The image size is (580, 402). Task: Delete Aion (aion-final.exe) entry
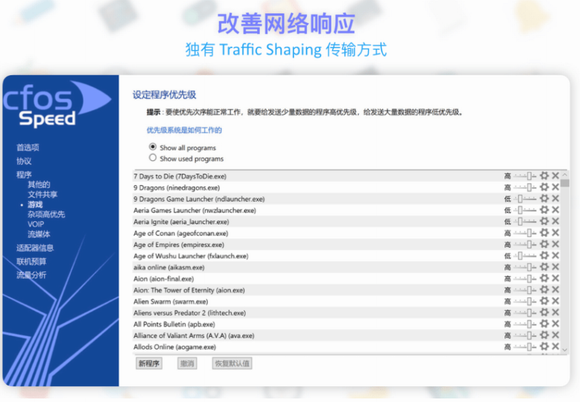[555, 278]
